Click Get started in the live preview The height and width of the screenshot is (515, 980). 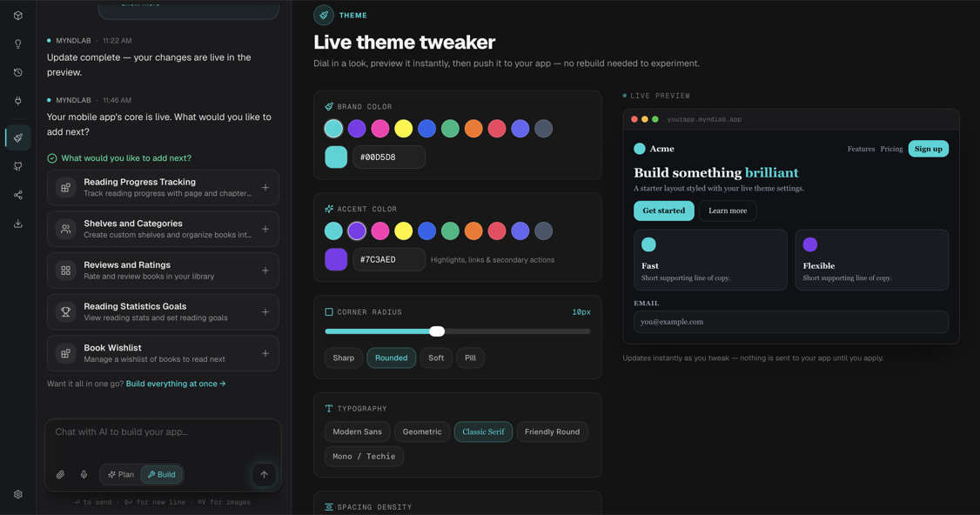(x=664, y=211)
